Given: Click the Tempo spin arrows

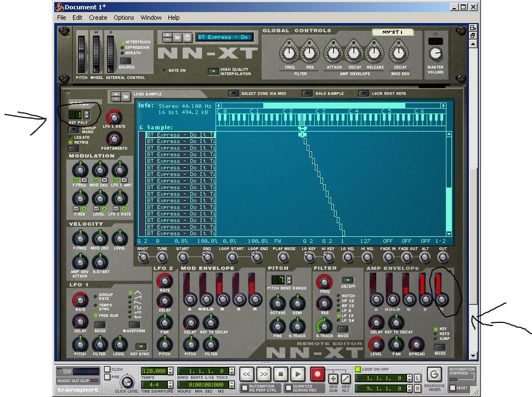Looking at the screenshot, I should (171, 371).
